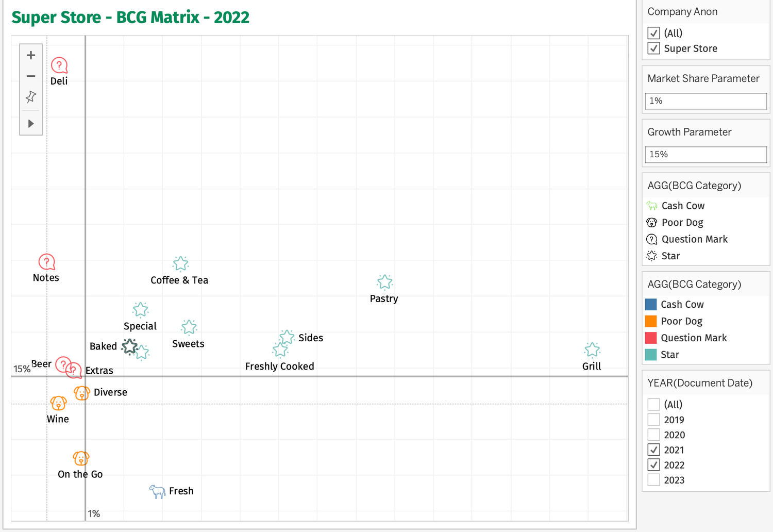
Task: Uncheck the 2021 year filter
Action: (654, 450)
